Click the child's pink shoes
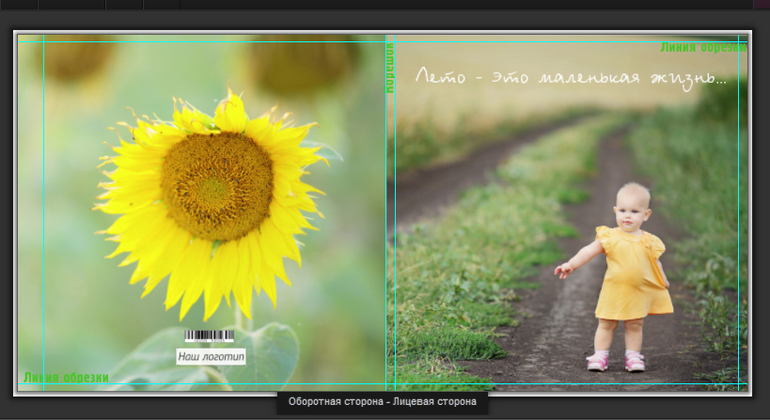This screenshot has width=770, height=420. coord(615,361)
